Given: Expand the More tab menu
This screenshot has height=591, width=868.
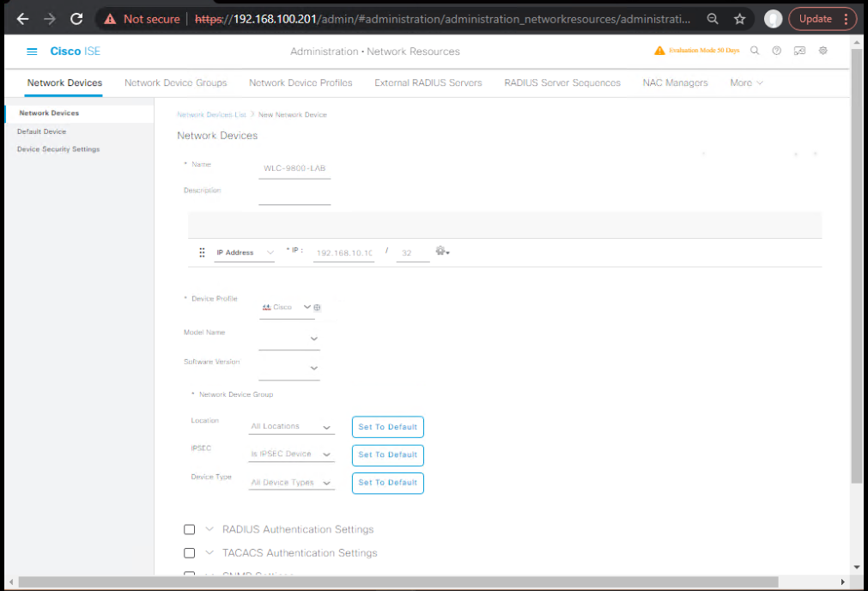Looking at the screenshot, I should tap(746, 82).
